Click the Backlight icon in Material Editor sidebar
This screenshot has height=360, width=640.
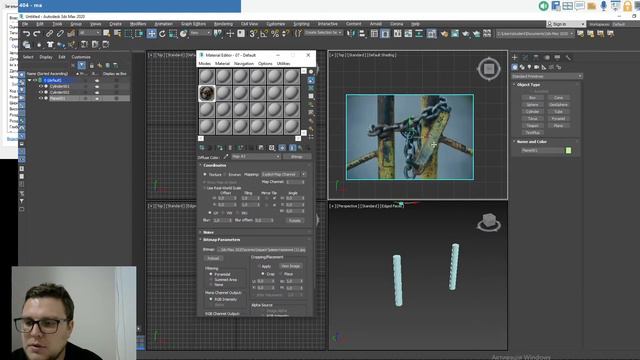(311, 80)
